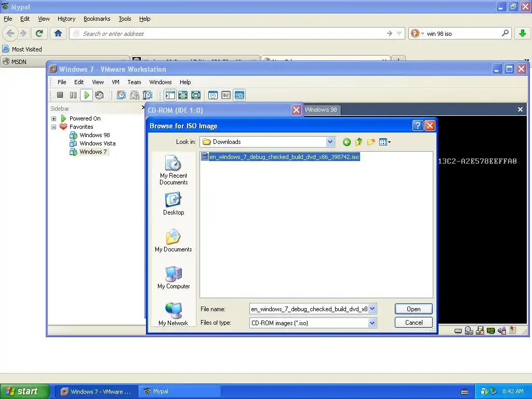Open the Files of type dropdown
The width and height of the screenshot is (532, 399).
click(372, 323)
